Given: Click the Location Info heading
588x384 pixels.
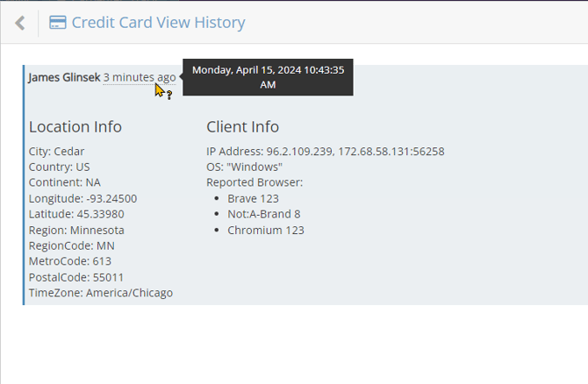Looking at the screenshot, I should point(75,127).
